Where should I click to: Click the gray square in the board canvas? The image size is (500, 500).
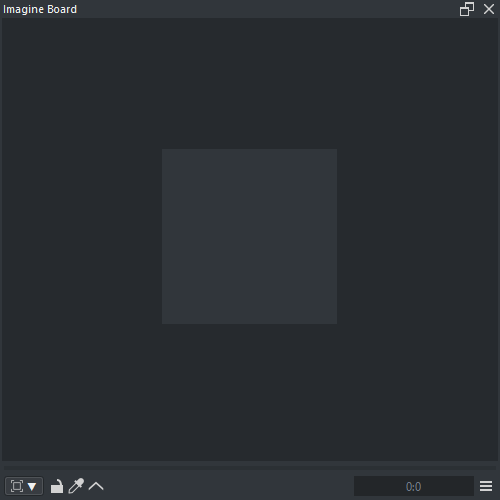(x=249, y=236)
